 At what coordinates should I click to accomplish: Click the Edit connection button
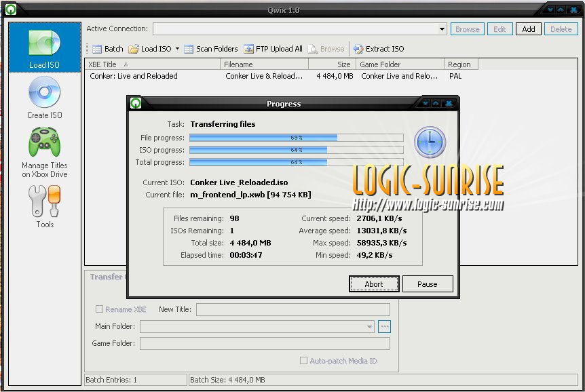pyautogui.click(x=499, y=29)
